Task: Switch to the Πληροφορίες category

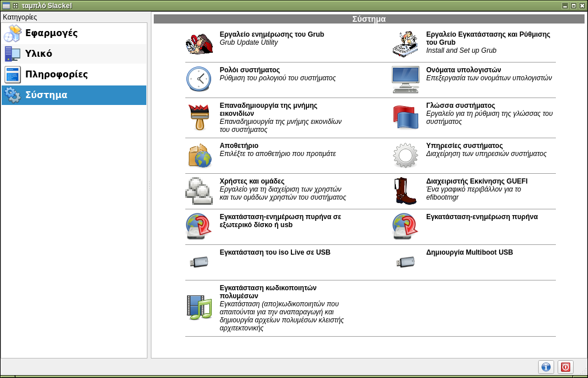Action: 56,75
